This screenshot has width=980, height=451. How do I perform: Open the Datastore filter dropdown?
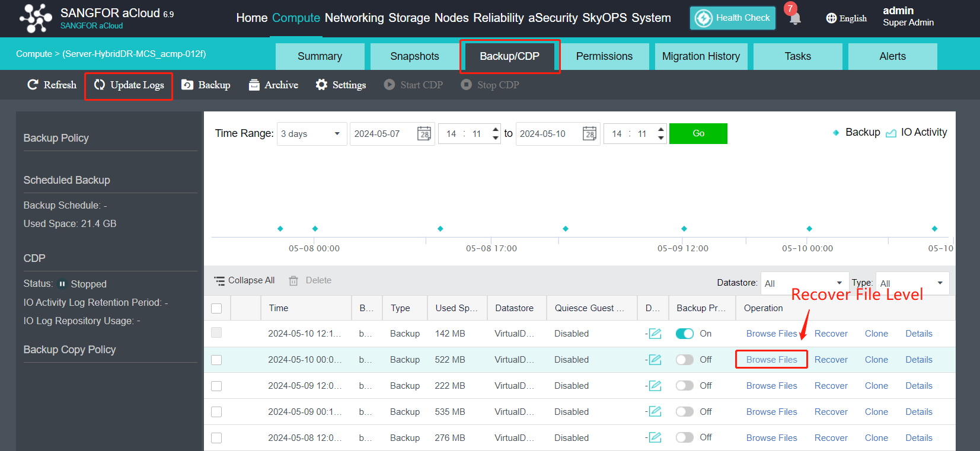804,283
